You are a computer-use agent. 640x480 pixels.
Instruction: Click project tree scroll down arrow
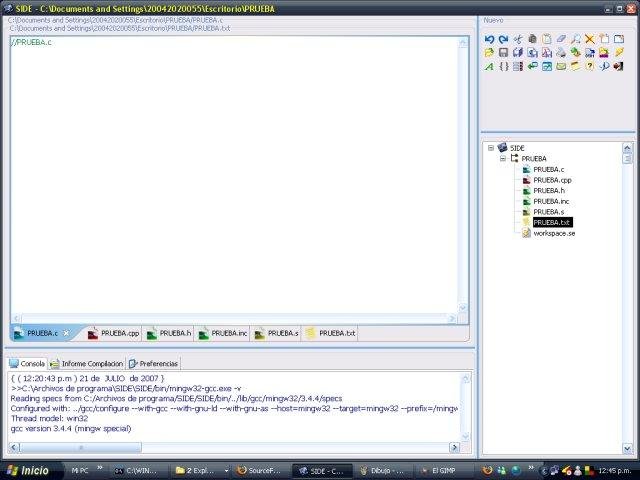point(627,449)
